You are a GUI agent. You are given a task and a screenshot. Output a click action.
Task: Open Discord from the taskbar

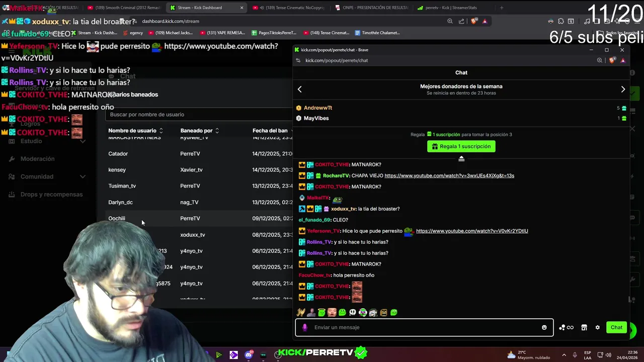point(249,355)
